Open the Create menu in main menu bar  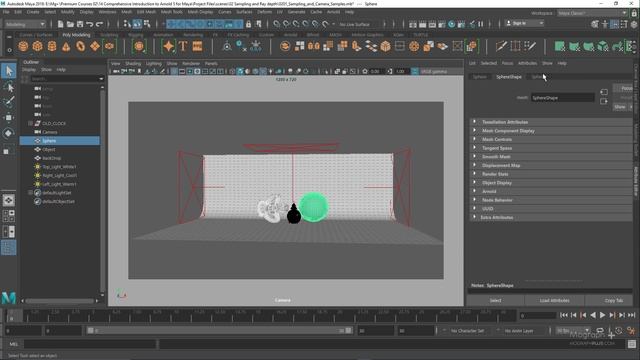pyautogui.click(x=33, y=12)
